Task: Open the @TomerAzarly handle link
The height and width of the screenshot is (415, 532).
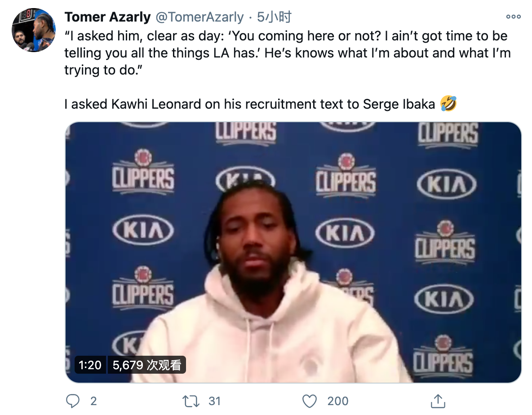Action: point(199,17)
